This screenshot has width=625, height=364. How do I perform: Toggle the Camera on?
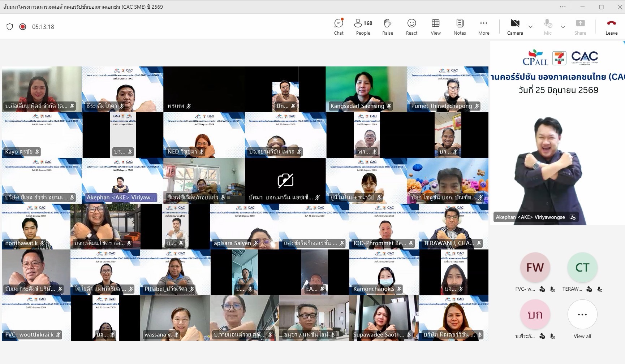[515, 27]
